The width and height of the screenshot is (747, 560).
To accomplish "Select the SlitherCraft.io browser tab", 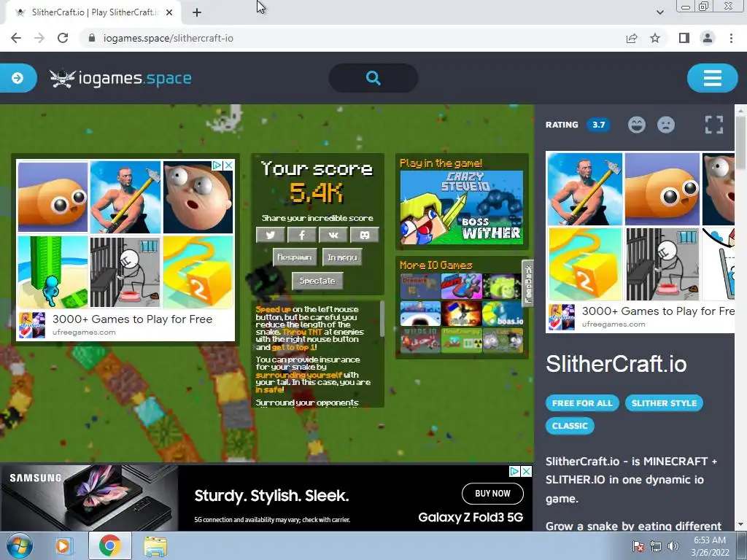I will tap(93, 12).
